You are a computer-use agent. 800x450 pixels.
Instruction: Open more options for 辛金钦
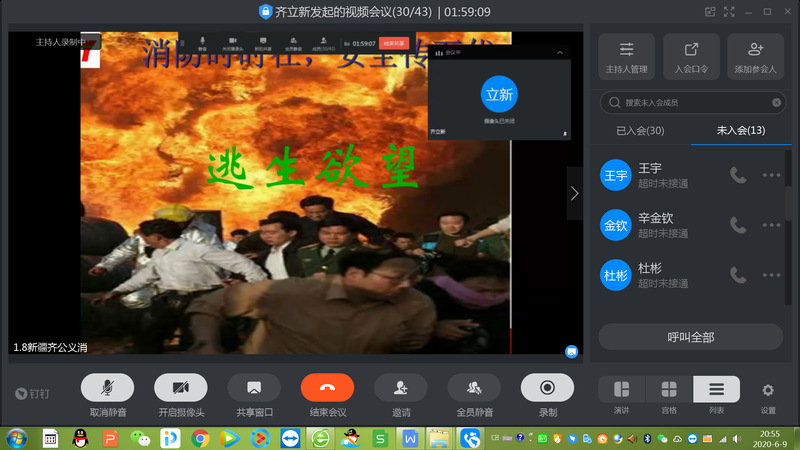coord(771,225)
